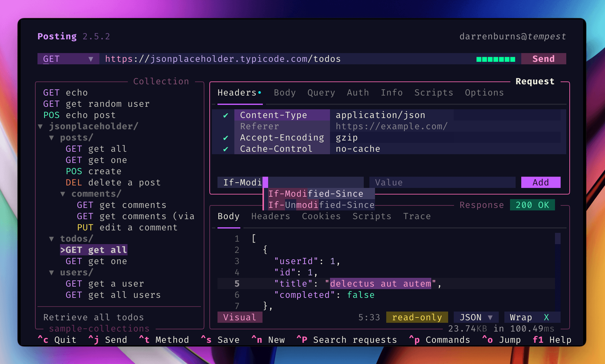Open the Auth tab
The image size is (605, 364).
(357, 92)
